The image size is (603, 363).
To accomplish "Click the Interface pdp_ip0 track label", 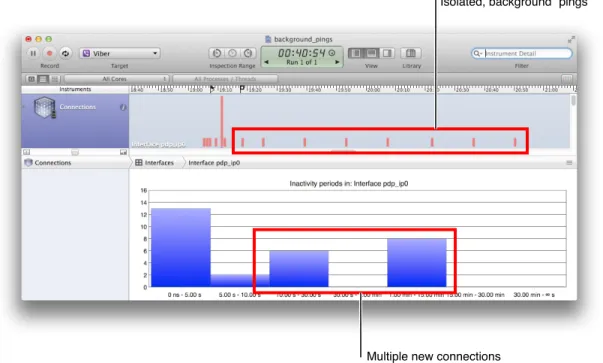I will tap(158, 144).
